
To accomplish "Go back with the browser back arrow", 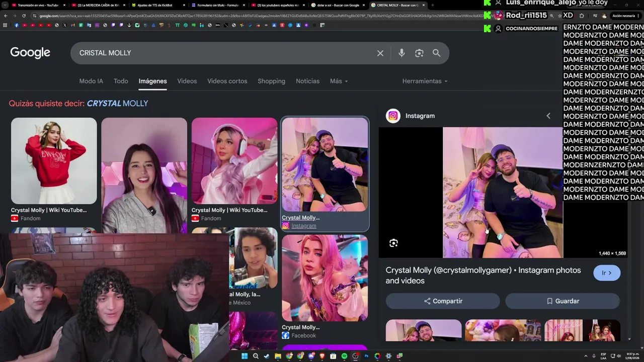I will pos(6,16).
